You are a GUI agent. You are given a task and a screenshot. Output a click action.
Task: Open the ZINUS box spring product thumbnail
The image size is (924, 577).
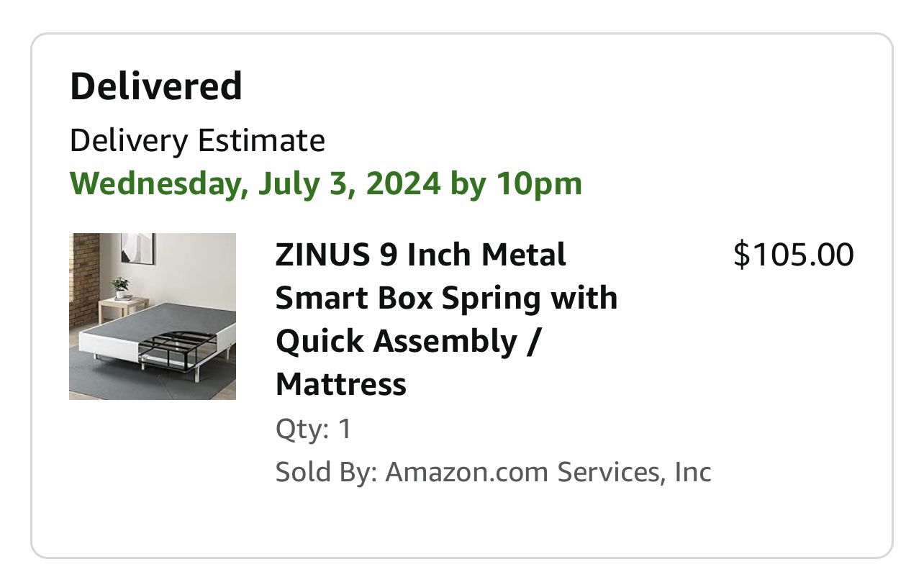tap(153, 317)
